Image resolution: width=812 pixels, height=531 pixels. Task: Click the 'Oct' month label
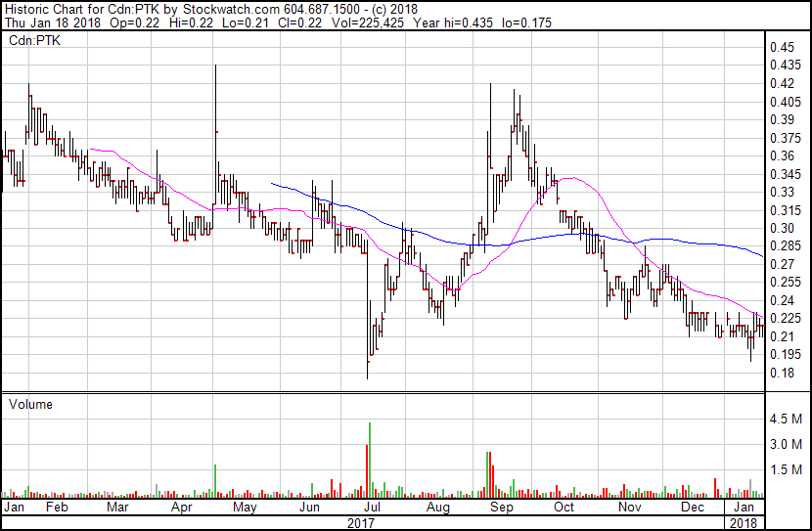pyautogui.click(x=564, y=507)
